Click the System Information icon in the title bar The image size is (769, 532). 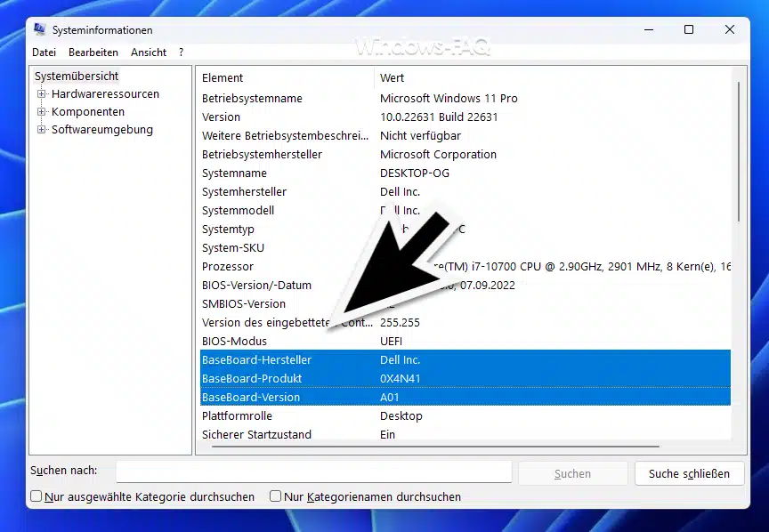point(39,29)
